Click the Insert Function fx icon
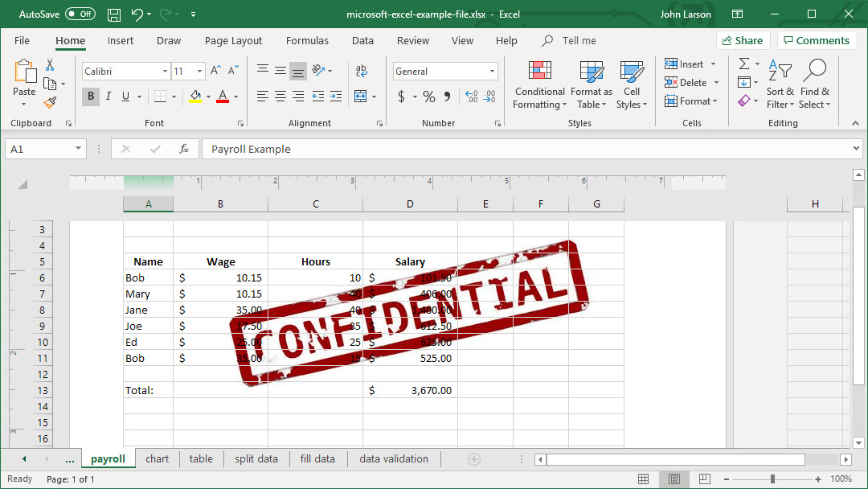This screenshot has height=489, width=868. (184, 149)
